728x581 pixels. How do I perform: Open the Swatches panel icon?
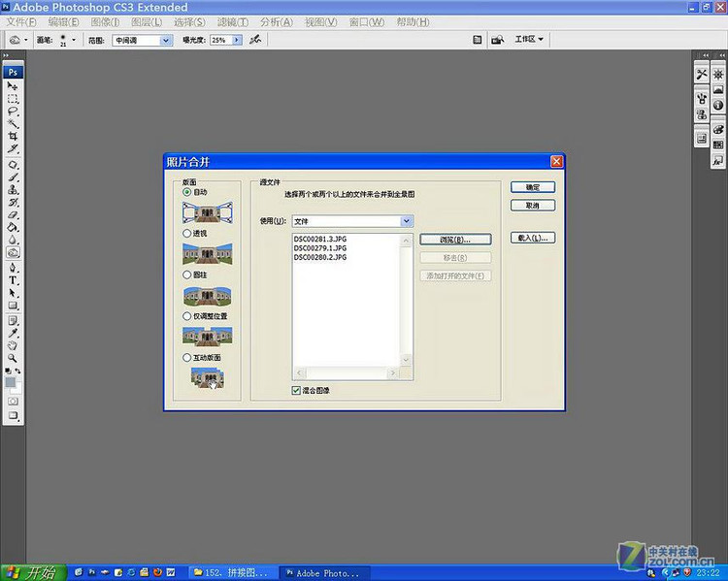pos(717,145)
